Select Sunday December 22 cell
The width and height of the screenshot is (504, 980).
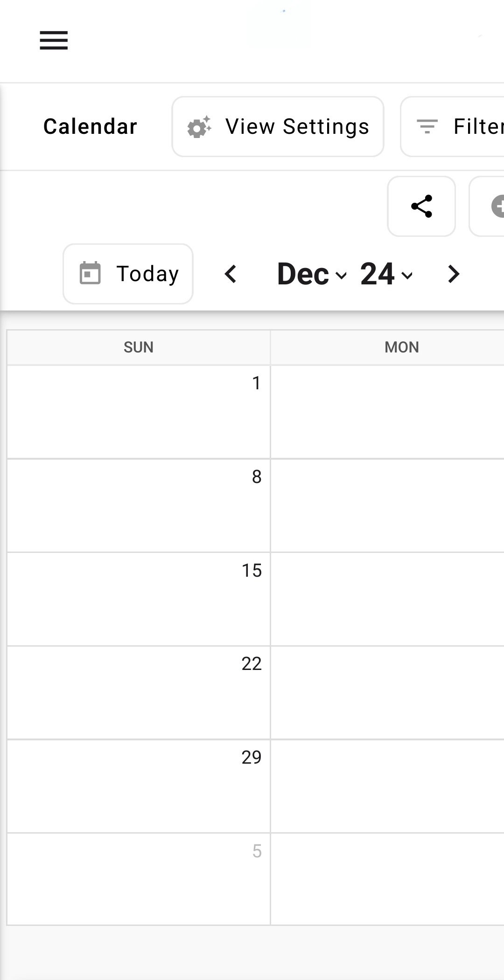coord(139,692)
